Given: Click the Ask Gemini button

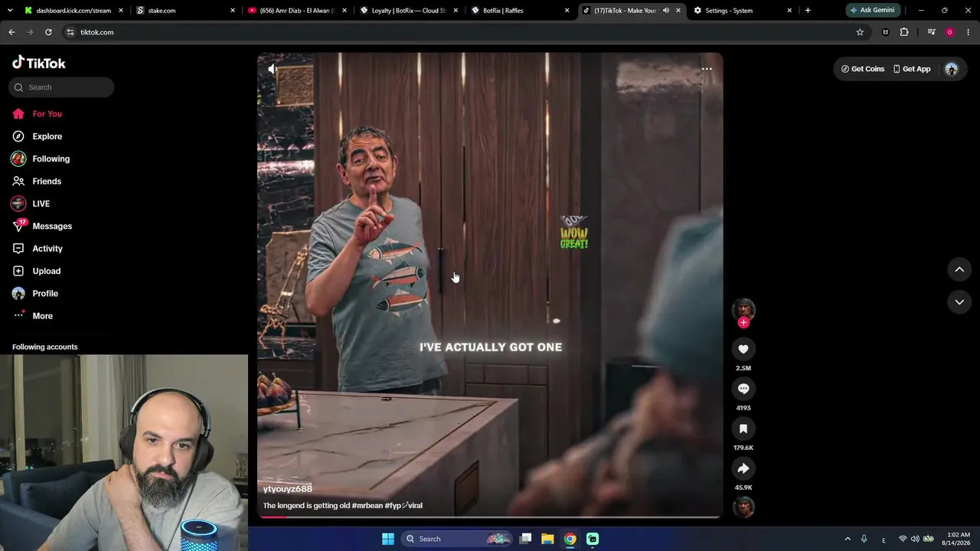Looking at the screenshot, I should point(871,11).
